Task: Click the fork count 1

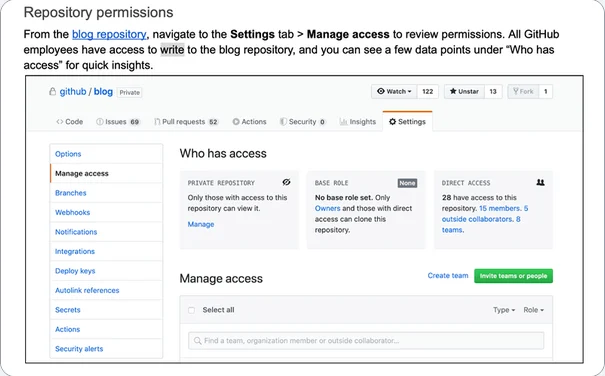Action: click(x=546, y=91)
